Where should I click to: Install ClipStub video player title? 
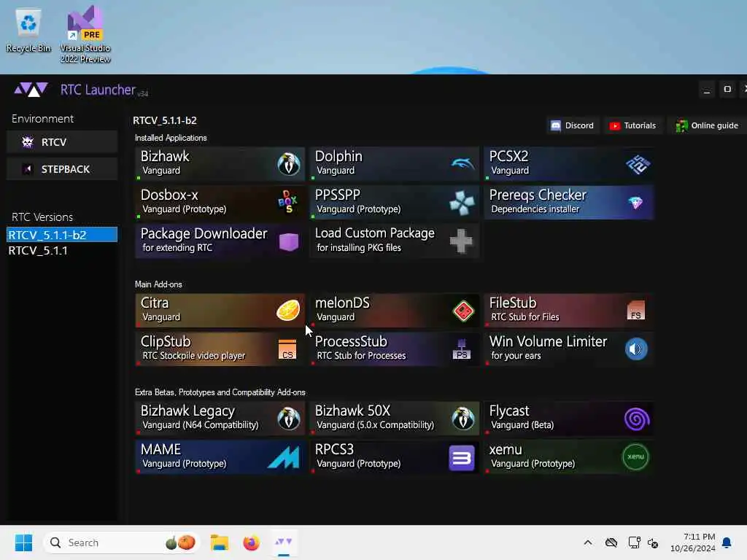pyautogui.click(x=166, y=341)
